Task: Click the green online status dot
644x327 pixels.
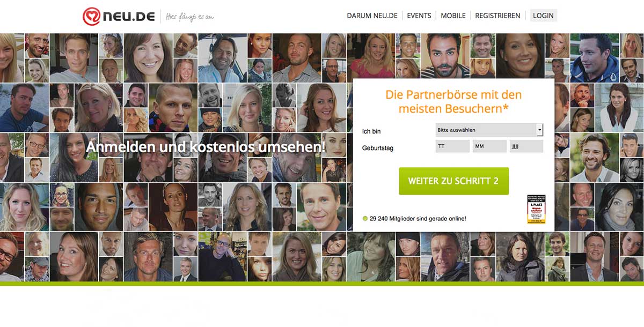Action: [x=365, y=219]
